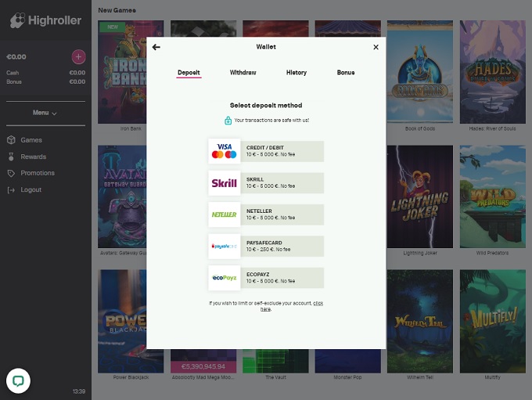532x400 pixels.
Task: Open Games in the sidebar
Action: coord(31,140)
